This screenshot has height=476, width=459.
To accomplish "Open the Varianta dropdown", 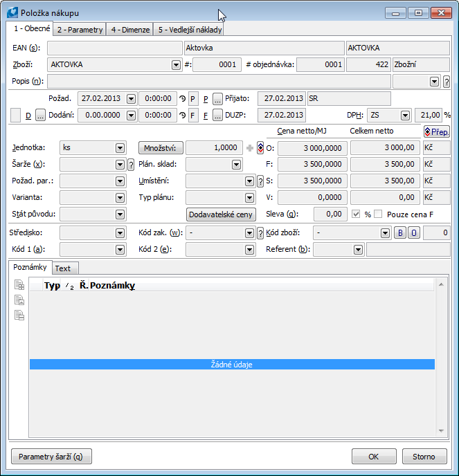I will click(120, 198).
